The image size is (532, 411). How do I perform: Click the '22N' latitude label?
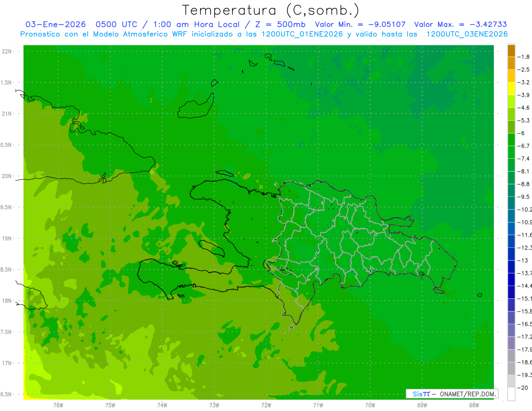click(7, 51)
